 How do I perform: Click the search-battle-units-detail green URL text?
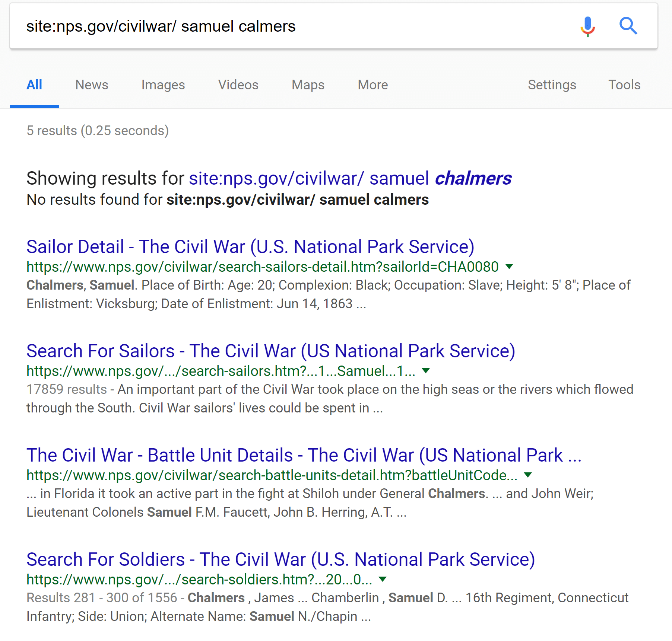272,475
